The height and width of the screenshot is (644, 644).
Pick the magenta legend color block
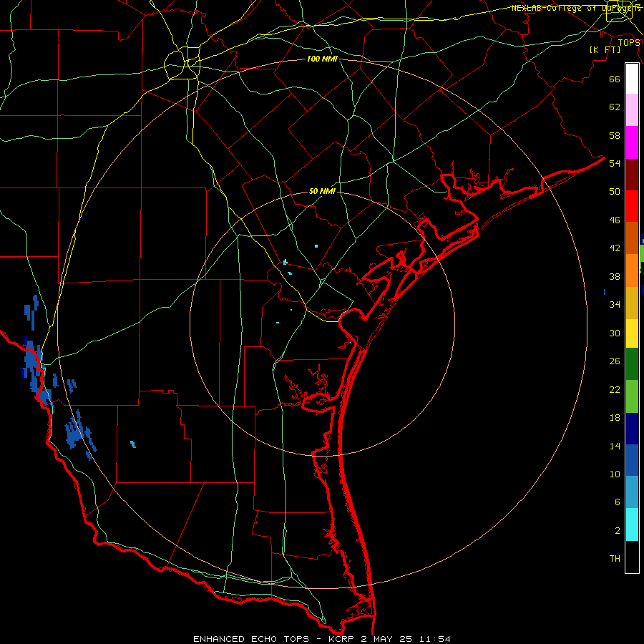coord(632,142)
